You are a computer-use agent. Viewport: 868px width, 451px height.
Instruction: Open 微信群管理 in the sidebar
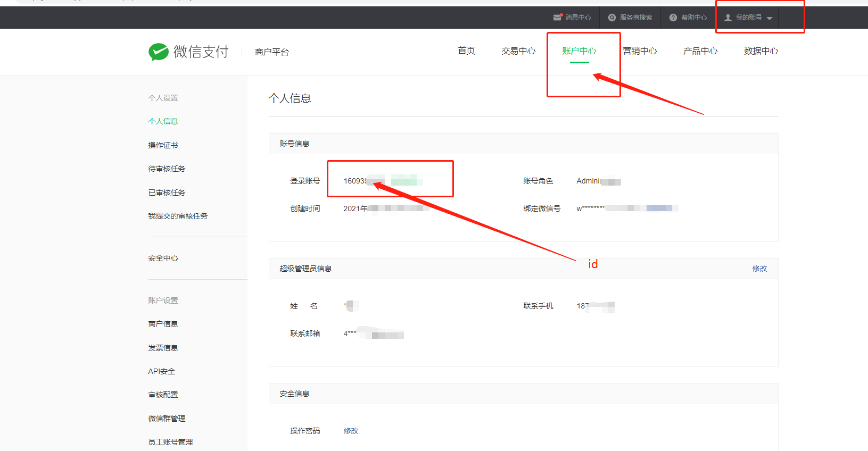(x=167, y=419)
